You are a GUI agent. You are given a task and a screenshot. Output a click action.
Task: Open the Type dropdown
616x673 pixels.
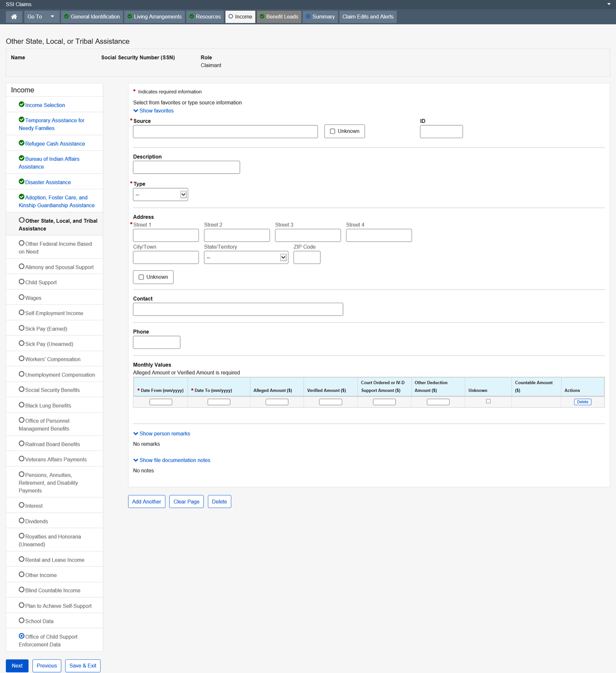tap(160, 195)
